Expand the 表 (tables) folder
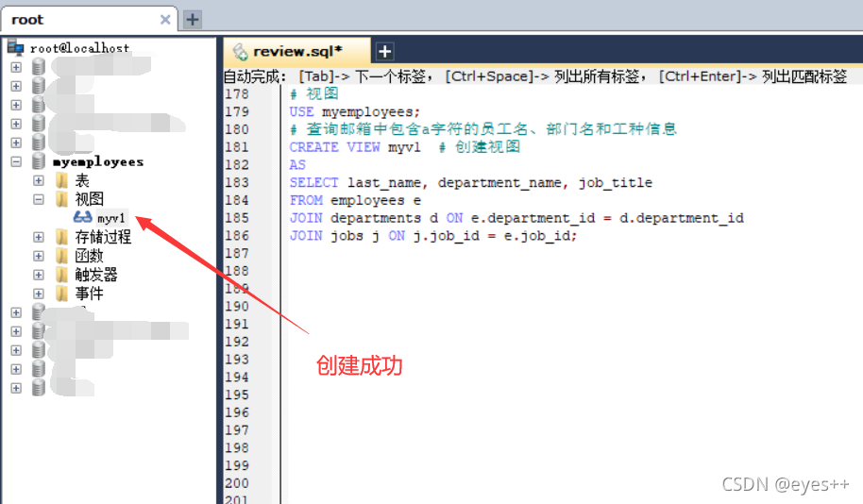Screen dimensions: 863x504 coord(39,180)
